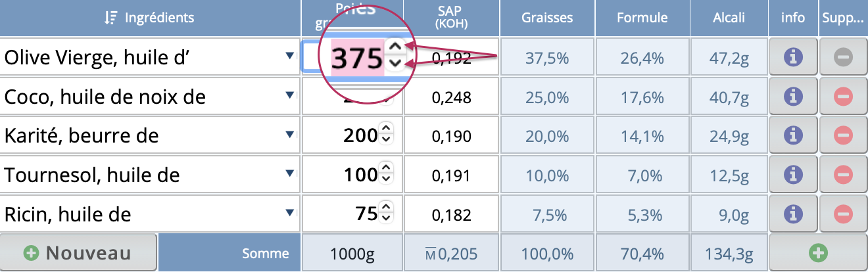This screenshot has height=272, width=868.
Task: Expand the Ricin ingredient dropdown
Action: 289,214
